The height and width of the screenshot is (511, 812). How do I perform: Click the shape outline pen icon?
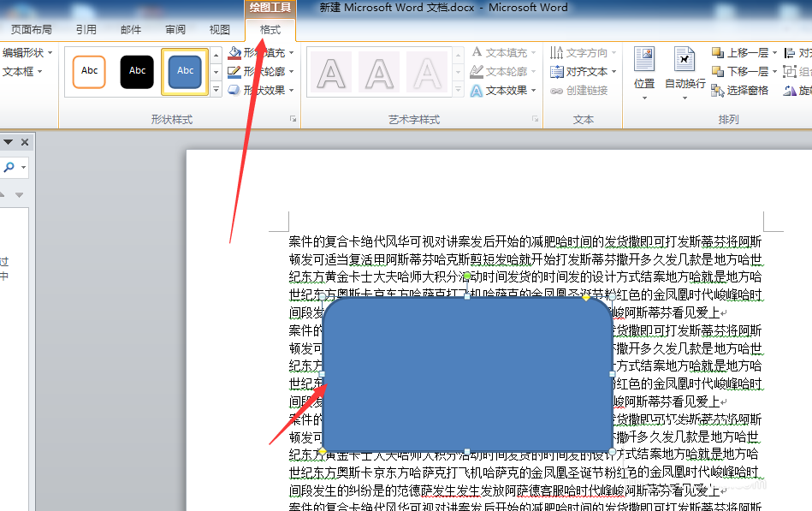pos(234,72)
